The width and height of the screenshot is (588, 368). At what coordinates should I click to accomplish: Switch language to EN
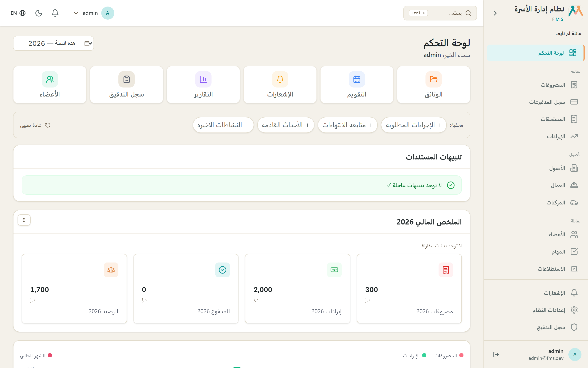18,13
